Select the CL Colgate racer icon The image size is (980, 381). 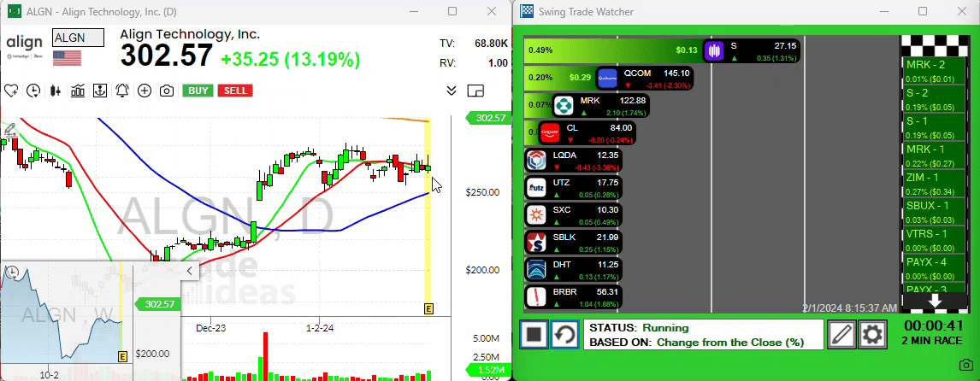click(x=549, y=132)
